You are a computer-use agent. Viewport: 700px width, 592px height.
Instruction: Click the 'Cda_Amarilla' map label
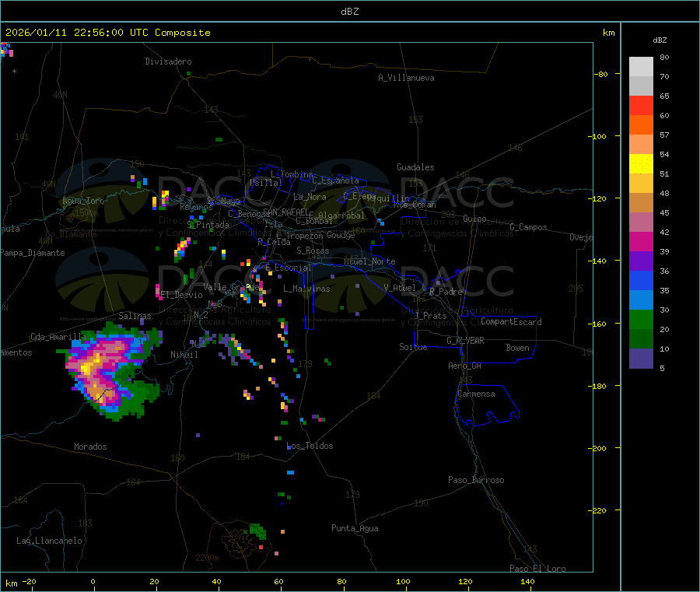coord(58,337)
